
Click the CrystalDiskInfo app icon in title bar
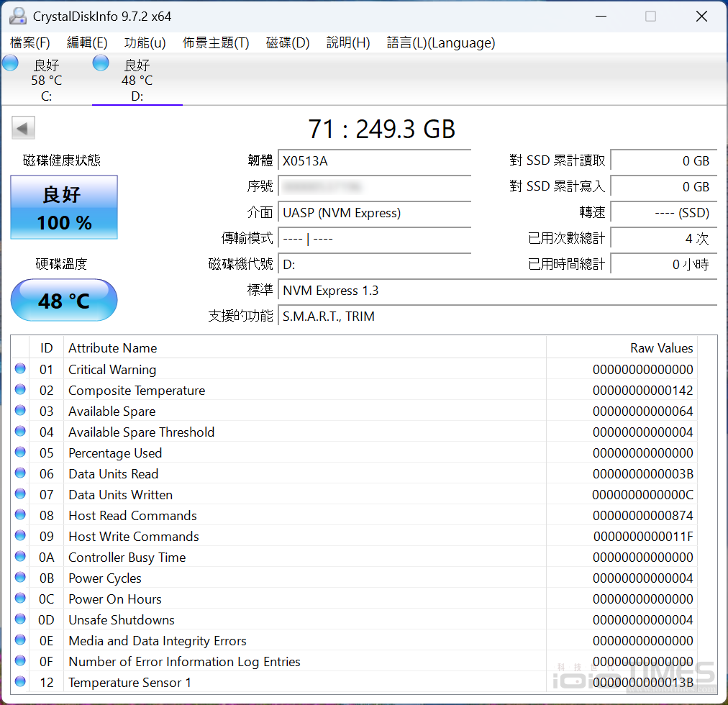click(x=17, y=16)
